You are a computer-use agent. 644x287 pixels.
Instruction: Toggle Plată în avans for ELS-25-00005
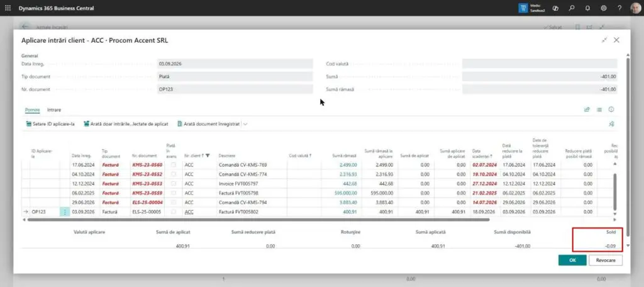coord(174,211)
